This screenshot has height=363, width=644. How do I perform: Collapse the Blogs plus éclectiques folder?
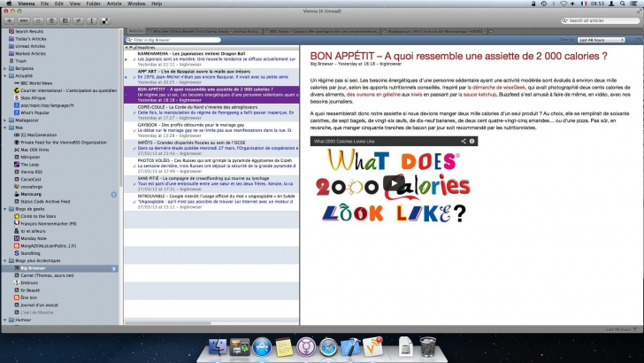5,260
